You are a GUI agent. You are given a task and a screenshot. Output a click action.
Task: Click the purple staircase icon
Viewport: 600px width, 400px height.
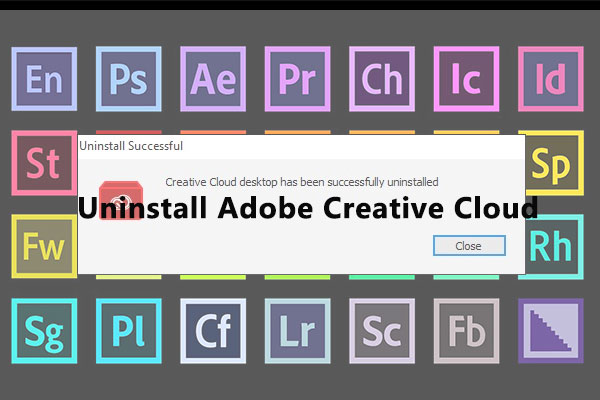click(x=551, y=331)
